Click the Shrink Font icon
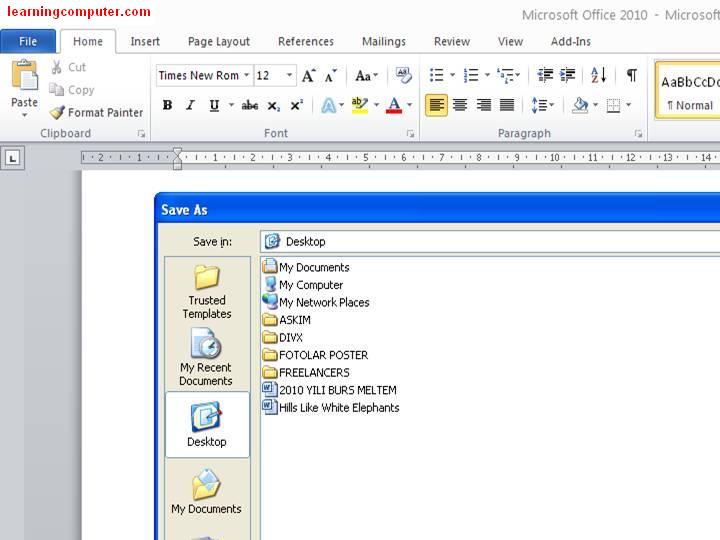Image resolution: width=720 pixels, height=540 pixels. point(330,75)
